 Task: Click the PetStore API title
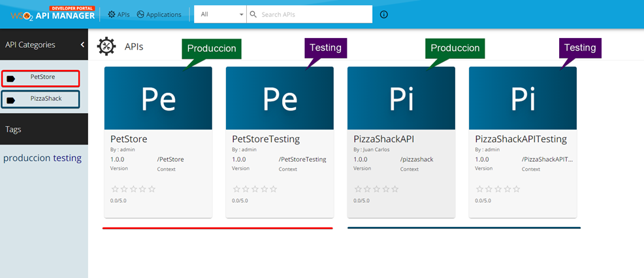(129, 139)
